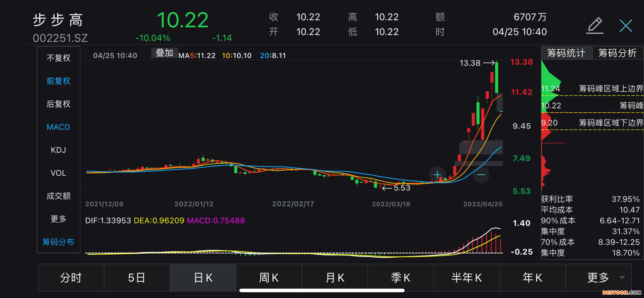Select 不复权 price adjustment option
The width and height of the screenshot is (644, 298).
click(58, 58)
